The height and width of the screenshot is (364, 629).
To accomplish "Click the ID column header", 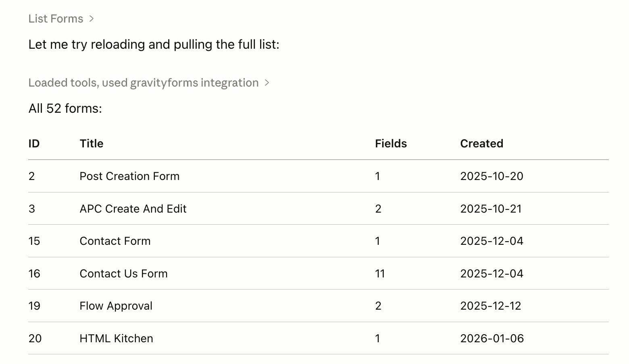I will (34, 144).
